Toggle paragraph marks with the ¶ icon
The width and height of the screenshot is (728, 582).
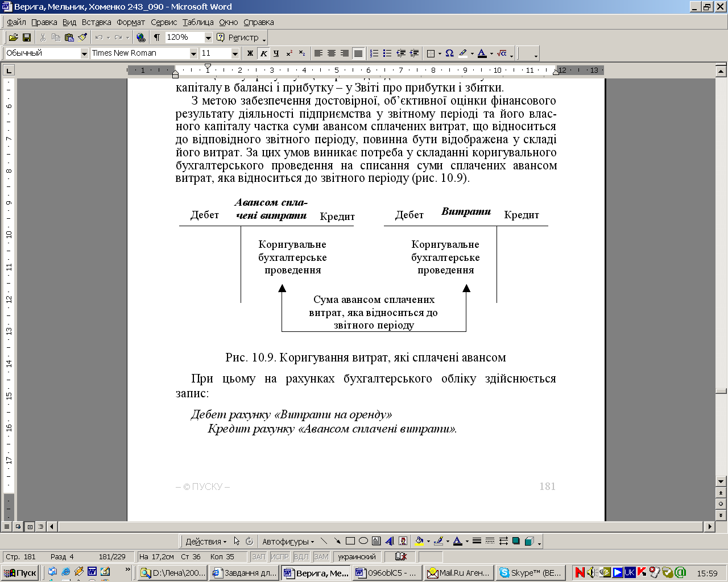157,38
